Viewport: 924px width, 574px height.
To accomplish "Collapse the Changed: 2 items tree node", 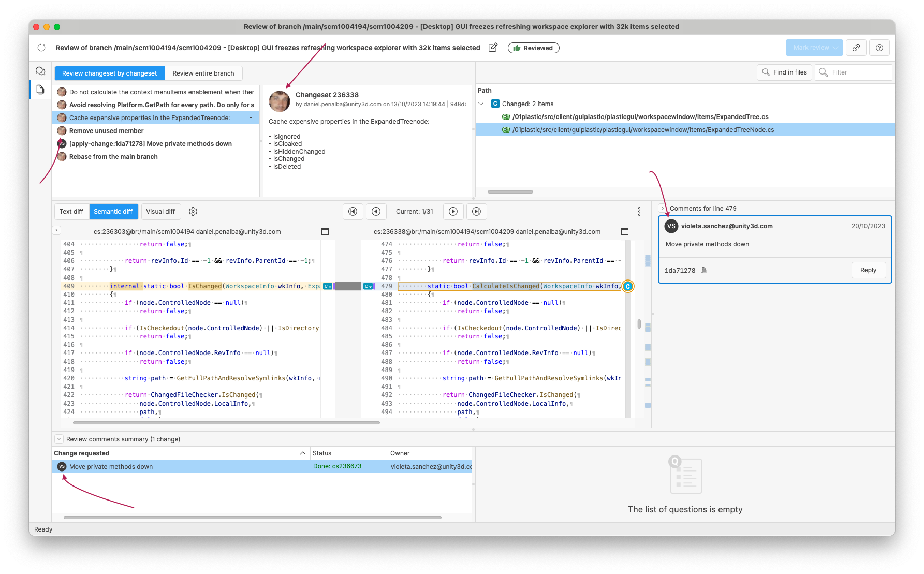I will pos(482,104).
